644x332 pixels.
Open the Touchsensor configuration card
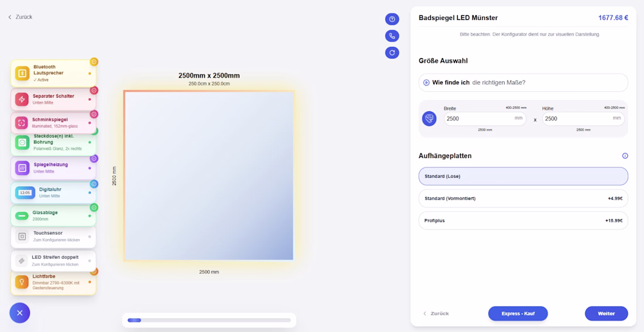coord(53,237)
